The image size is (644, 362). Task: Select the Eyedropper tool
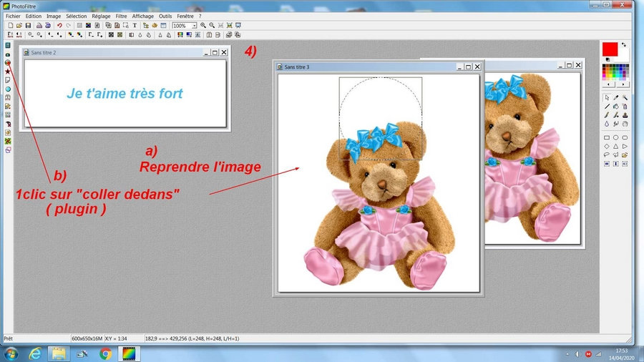click(x=616, y=98)
